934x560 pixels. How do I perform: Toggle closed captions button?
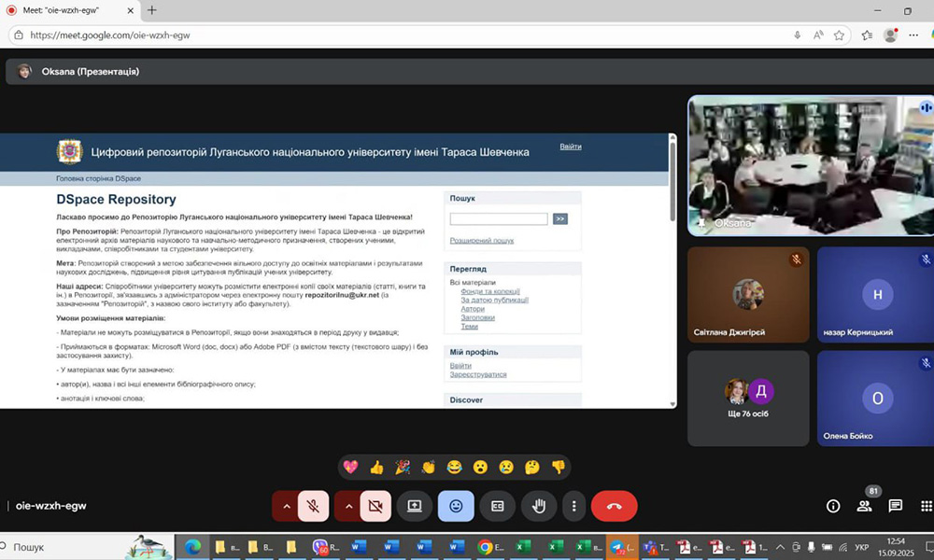click(x=498, y=506)
